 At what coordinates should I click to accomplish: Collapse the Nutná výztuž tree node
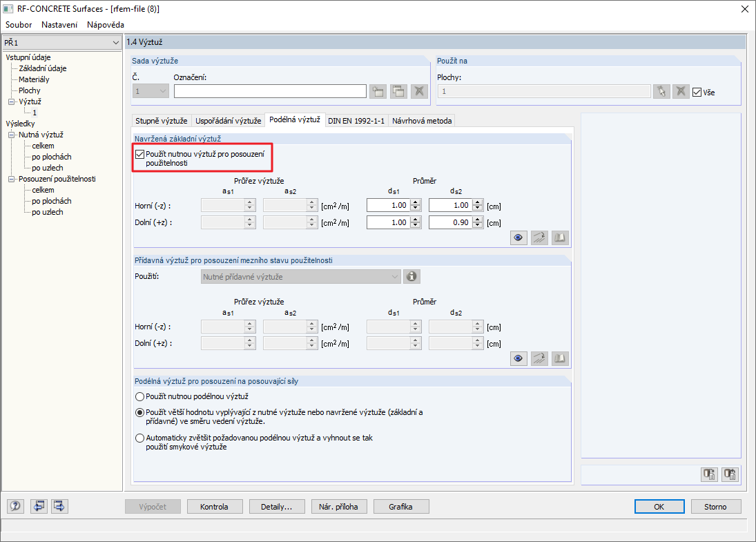pos(11,135)
